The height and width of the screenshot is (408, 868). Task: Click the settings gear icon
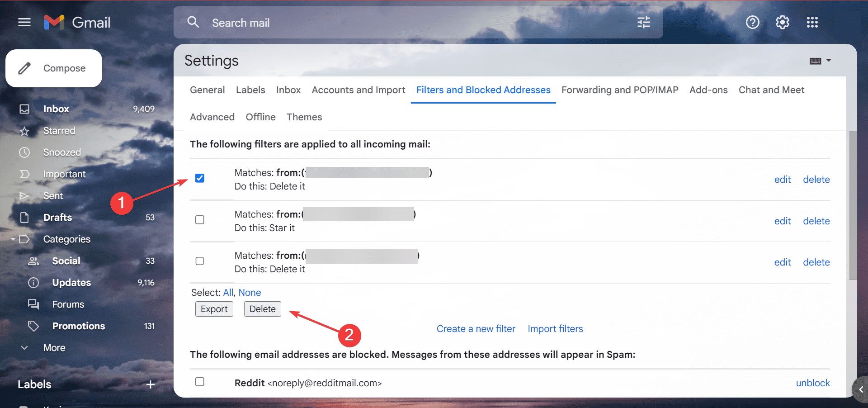[x=782, y=22]
